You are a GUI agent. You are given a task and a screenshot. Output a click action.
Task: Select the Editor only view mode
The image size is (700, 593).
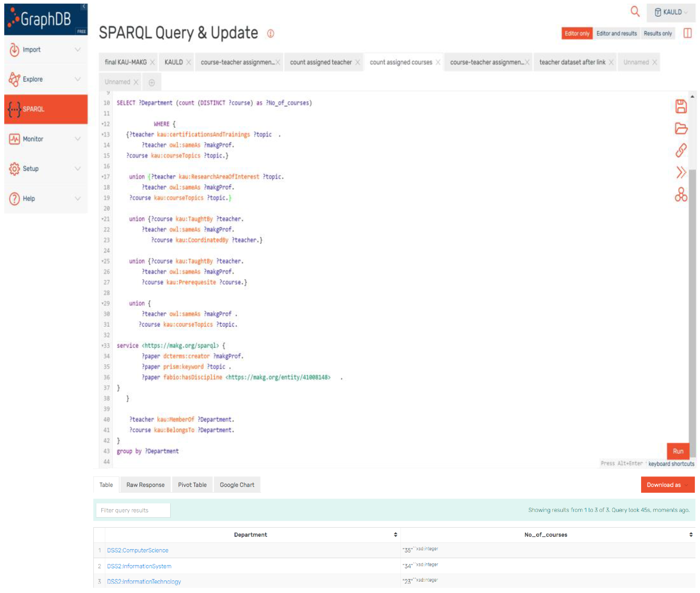[x=577, y=34]
